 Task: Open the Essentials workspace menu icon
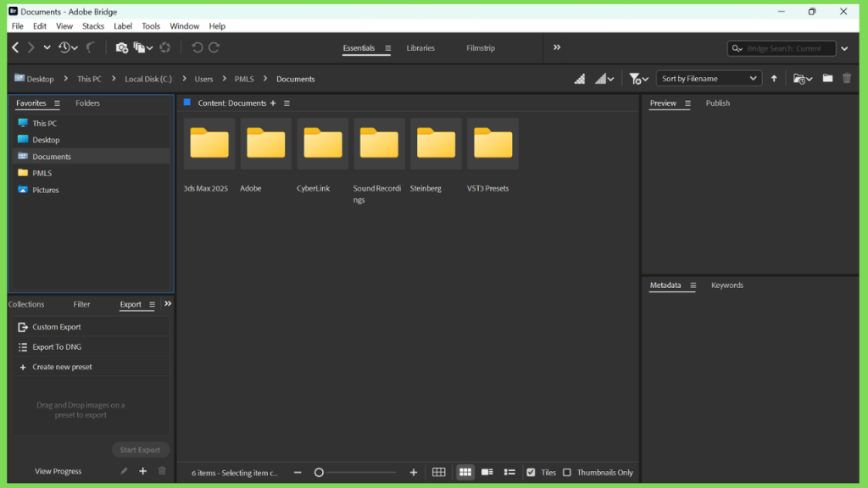(387, 48)
